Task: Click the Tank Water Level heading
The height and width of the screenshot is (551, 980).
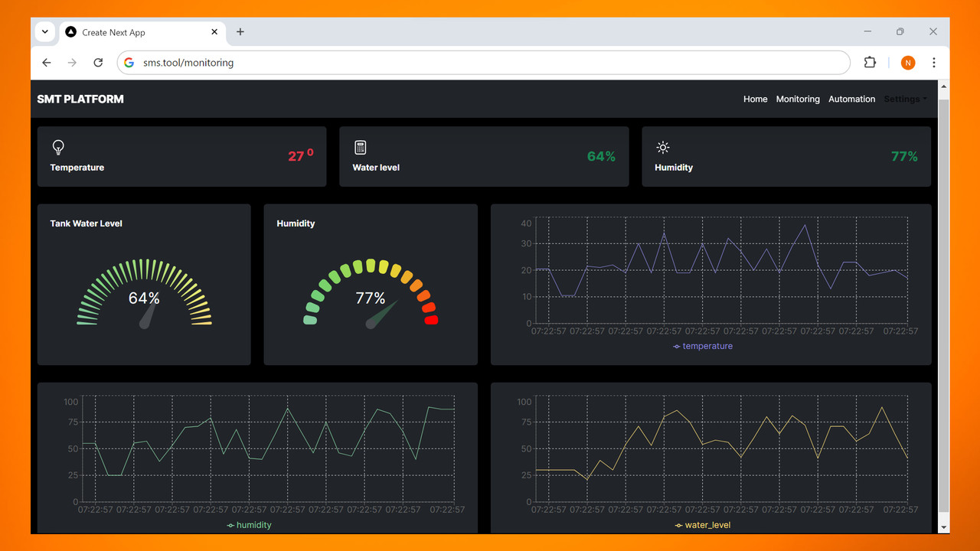Action: point(86,223)
